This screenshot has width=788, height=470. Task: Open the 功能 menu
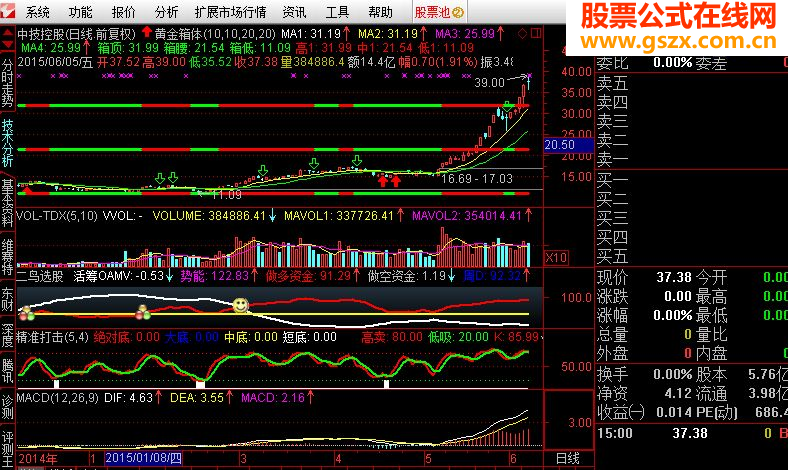point(80,12)
